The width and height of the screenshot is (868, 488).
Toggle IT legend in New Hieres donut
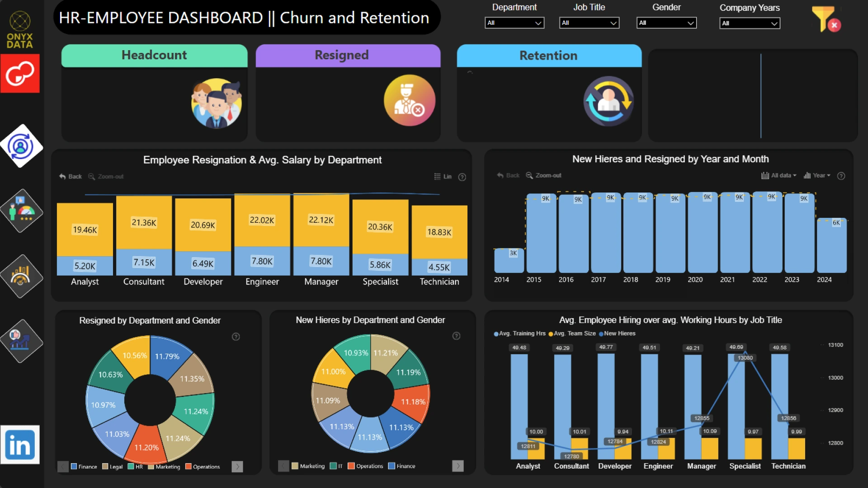click(336, 466)
